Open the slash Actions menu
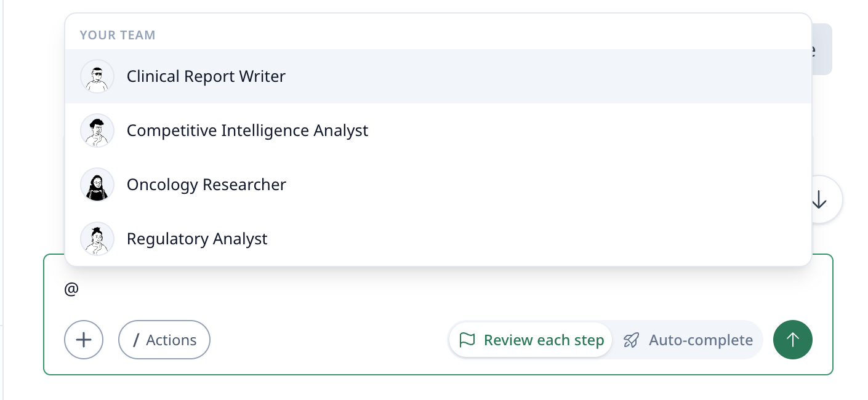Image resolution: width=868 pixels, height=400 pixels. 164,340
